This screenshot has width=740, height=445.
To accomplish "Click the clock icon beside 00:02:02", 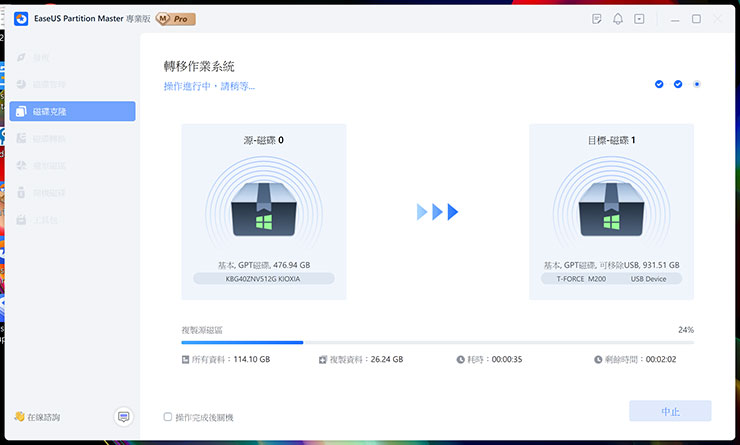I will (x=598, y=360).
